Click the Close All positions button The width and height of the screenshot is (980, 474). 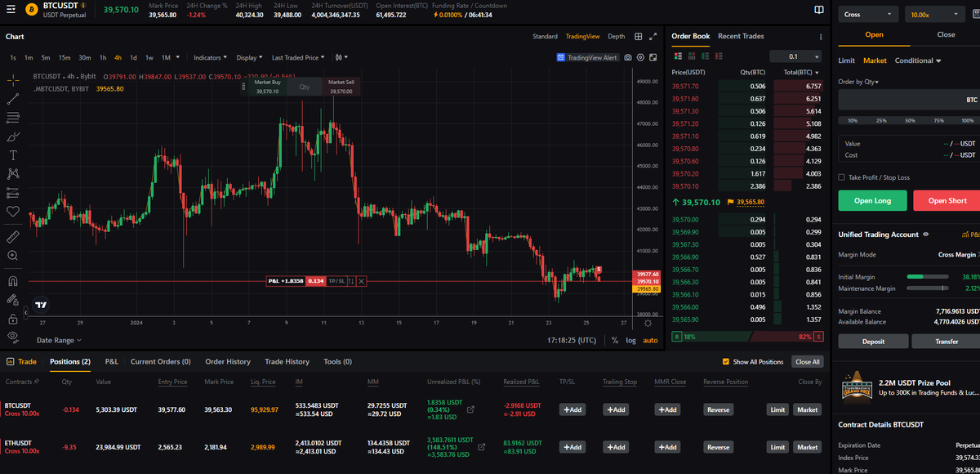(x=807, y=361)
